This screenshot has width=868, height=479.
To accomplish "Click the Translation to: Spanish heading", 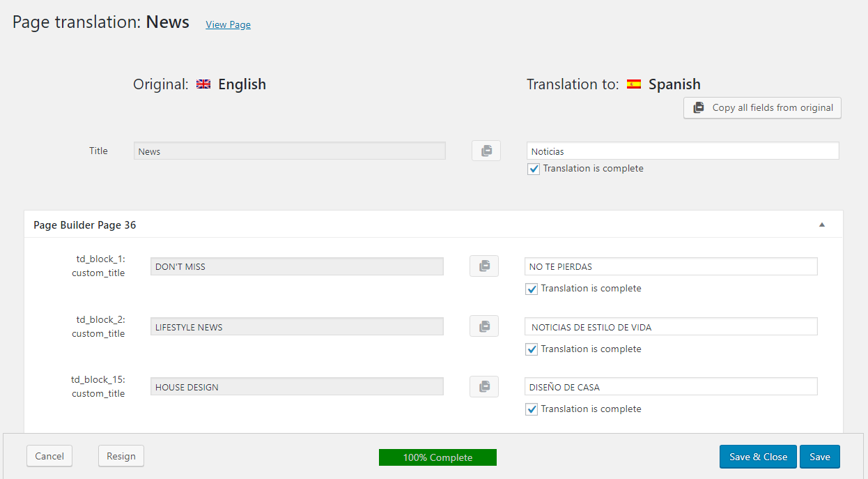I will click(614, 84).
